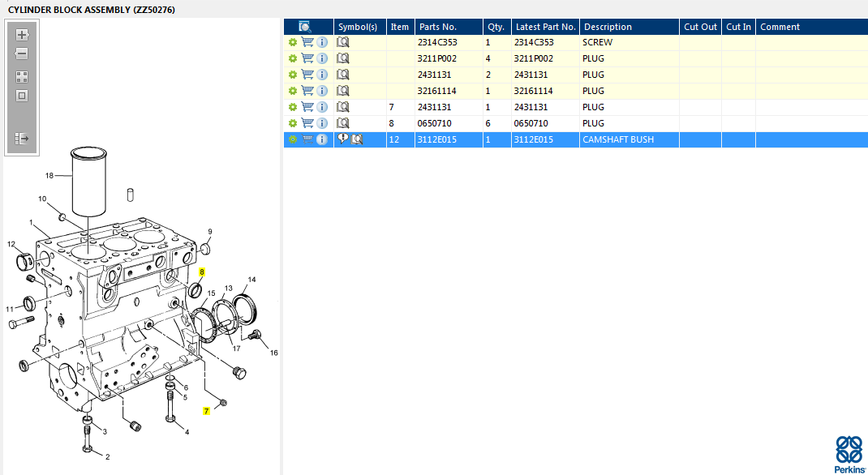Zoom out of the diagram with minus button
This screenshot has width=868, height=475.
(22, 53)
